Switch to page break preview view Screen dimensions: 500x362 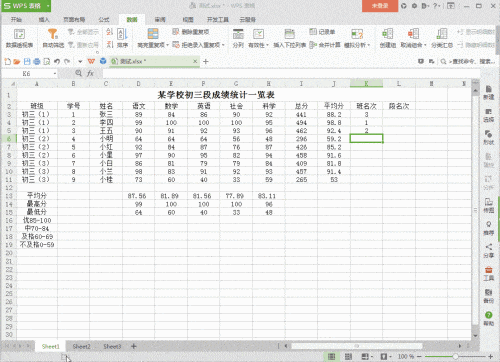click(x=348, y=357)
